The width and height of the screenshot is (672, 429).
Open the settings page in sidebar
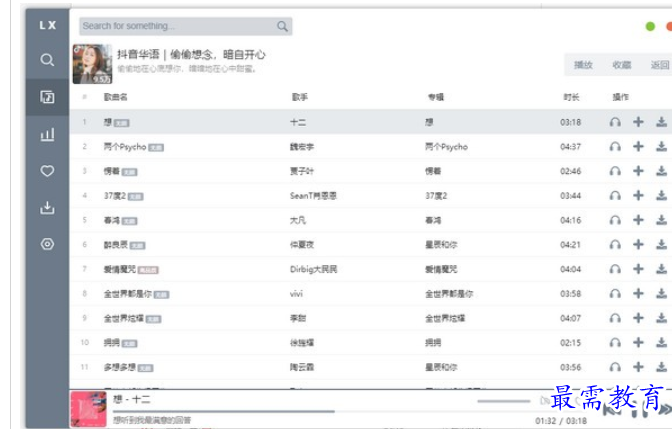[x=47, y=244]
